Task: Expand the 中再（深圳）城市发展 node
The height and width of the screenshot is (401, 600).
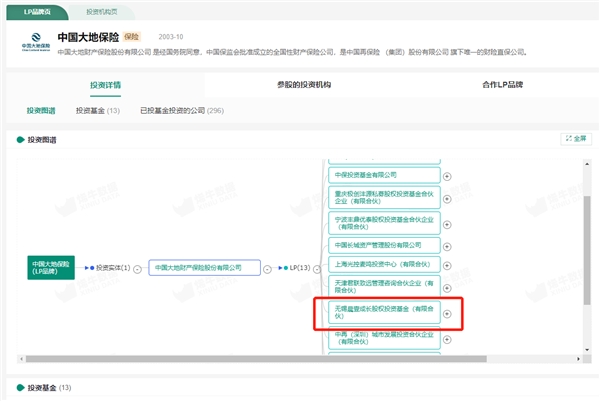Action: 447,340
